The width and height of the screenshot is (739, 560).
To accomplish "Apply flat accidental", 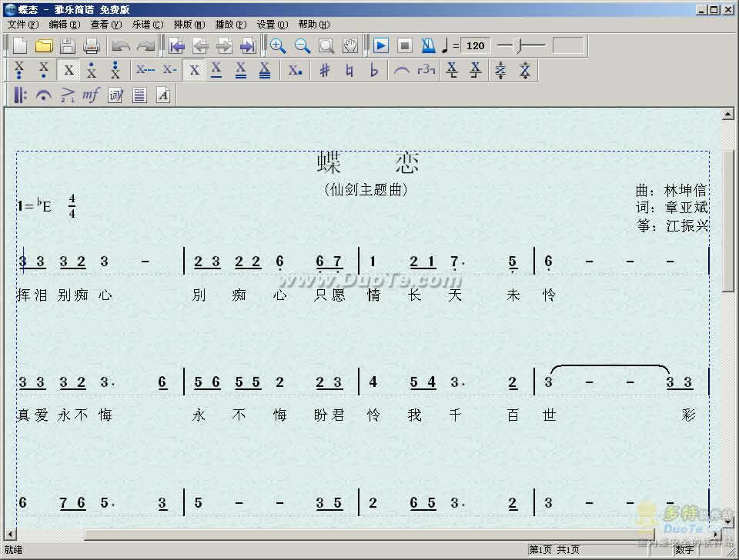I will [374, 70].
